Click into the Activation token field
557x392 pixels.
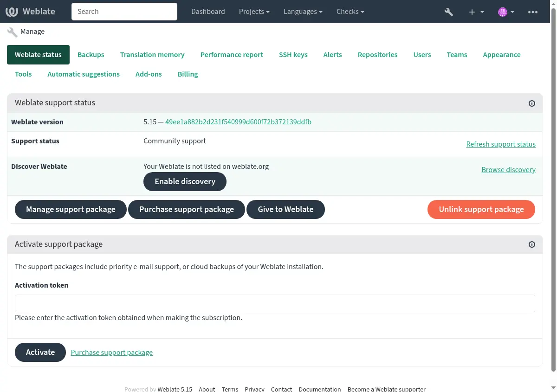[275, 303]
